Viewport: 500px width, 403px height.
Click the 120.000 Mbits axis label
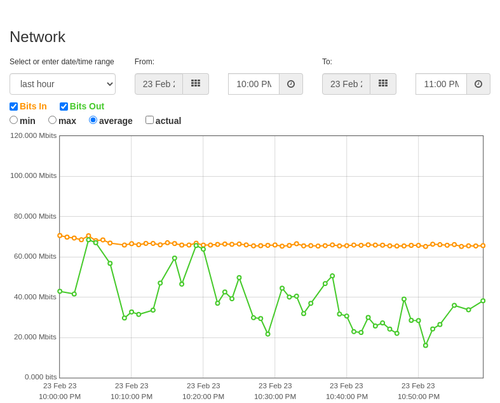(x=33, y=136)
